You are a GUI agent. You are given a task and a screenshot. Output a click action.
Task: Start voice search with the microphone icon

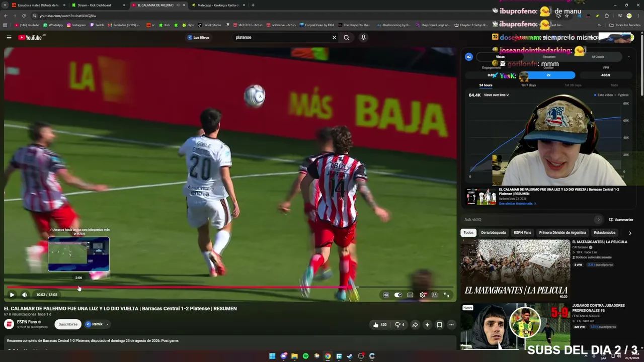point(363,37)
